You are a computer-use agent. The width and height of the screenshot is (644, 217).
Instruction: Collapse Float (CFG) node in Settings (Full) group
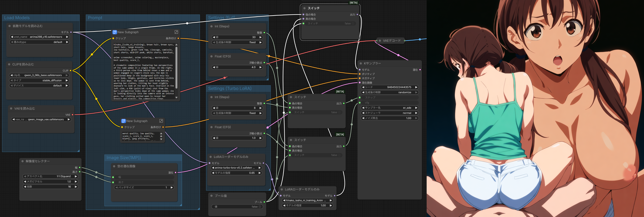211,56
